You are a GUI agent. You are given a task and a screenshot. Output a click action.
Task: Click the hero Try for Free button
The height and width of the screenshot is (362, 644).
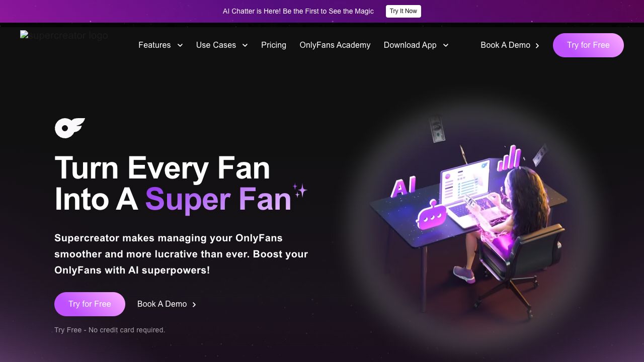(90, 304)
